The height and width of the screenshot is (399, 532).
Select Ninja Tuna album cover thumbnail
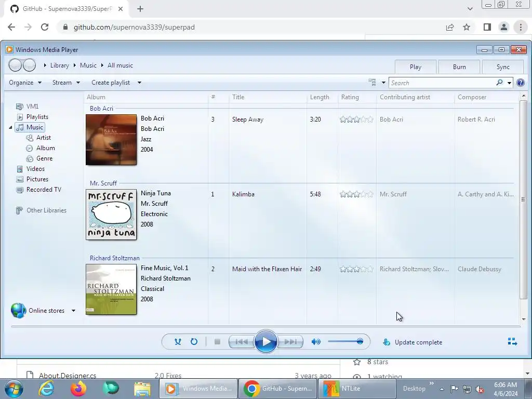(111, 215)
